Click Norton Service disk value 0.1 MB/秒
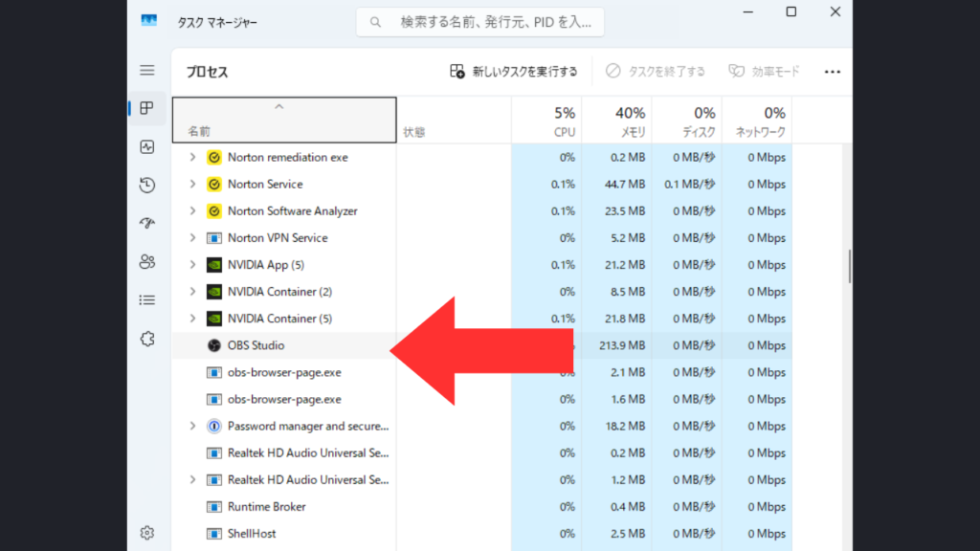The width and height of the screenshot is (980, 551). pos(689,185)
